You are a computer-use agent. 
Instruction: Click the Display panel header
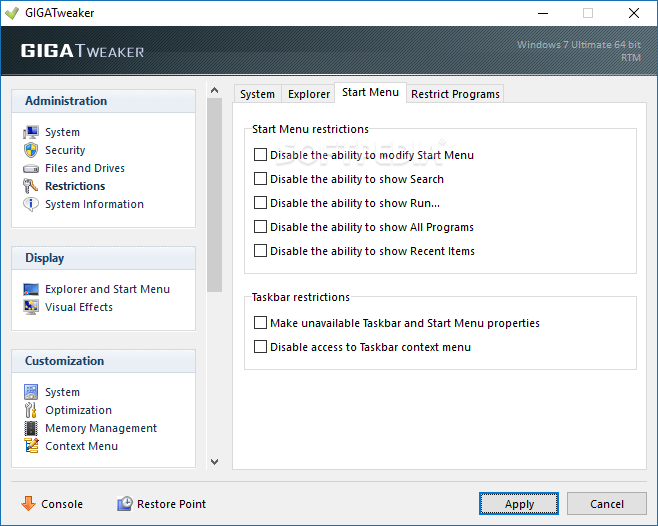[x=104, y=258]
